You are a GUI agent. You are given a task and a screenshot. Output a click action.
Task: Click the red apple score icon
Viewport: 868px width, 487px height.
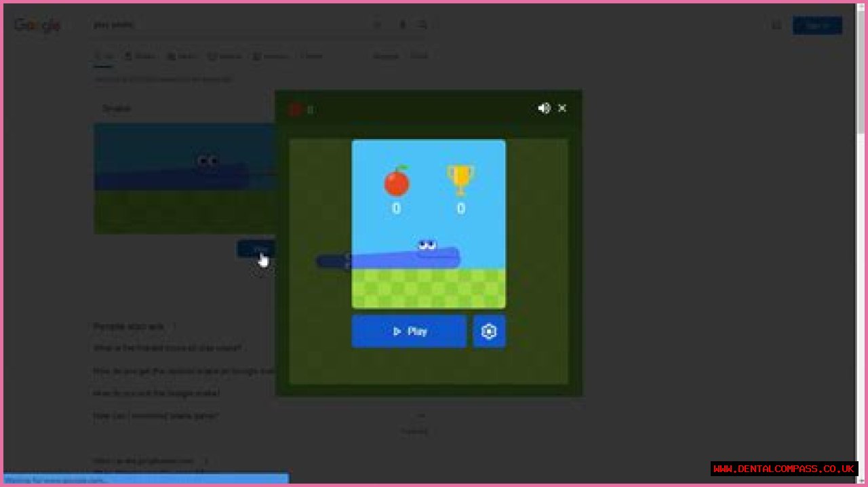397,181
